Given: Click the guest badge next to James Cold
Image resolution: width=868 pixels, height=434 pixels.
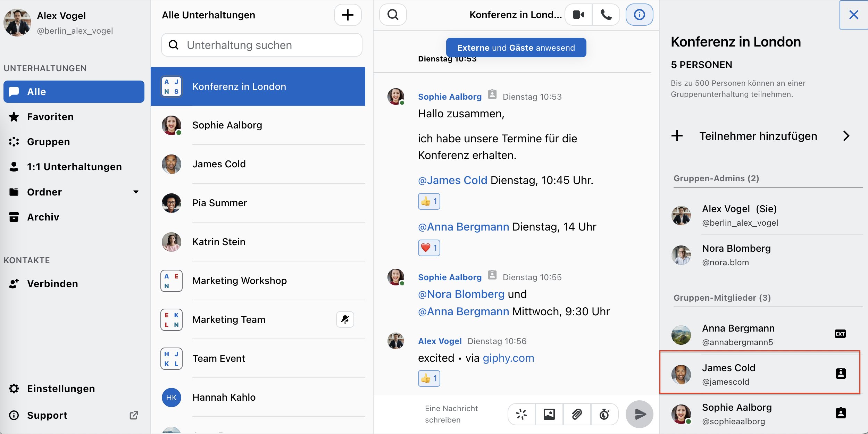Looking at the screenshot, I should pyautogui.click(x=841, y=373).
